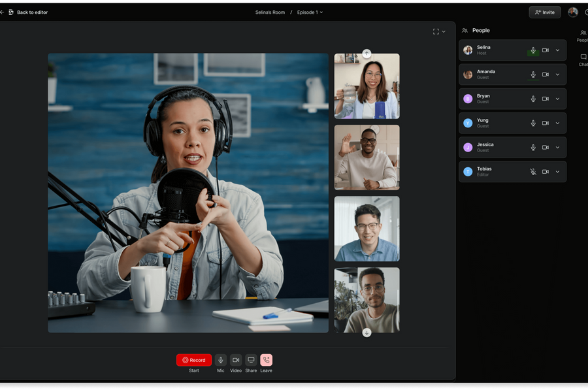Mute Yung's microphone
This screenshot has height=392, width=588.
tap(533, 123)
